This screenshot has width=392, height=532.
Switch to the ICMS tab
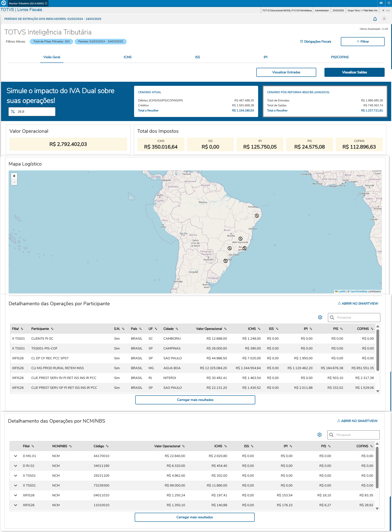coord(128,57)
